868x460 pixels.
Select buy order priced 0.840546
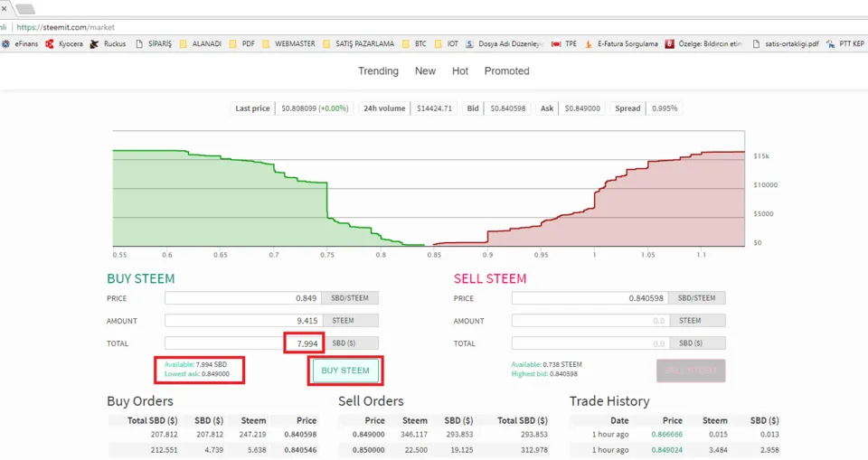tap(213, 450)
